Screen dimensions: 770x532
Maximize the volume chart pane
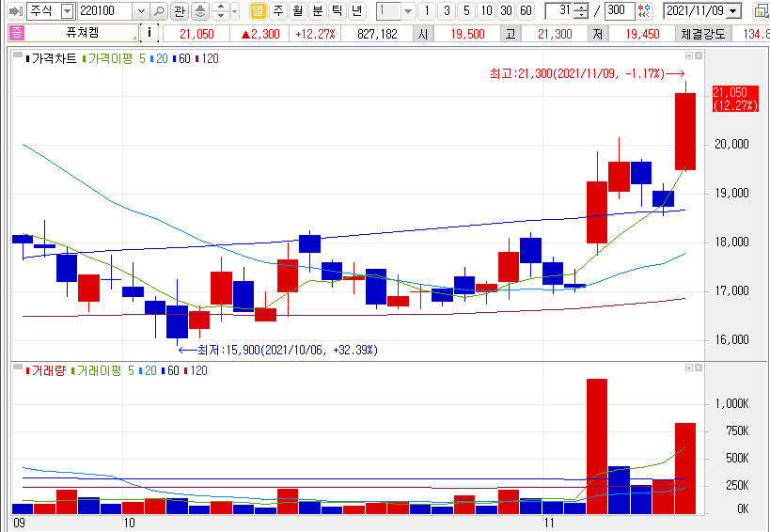689,368
